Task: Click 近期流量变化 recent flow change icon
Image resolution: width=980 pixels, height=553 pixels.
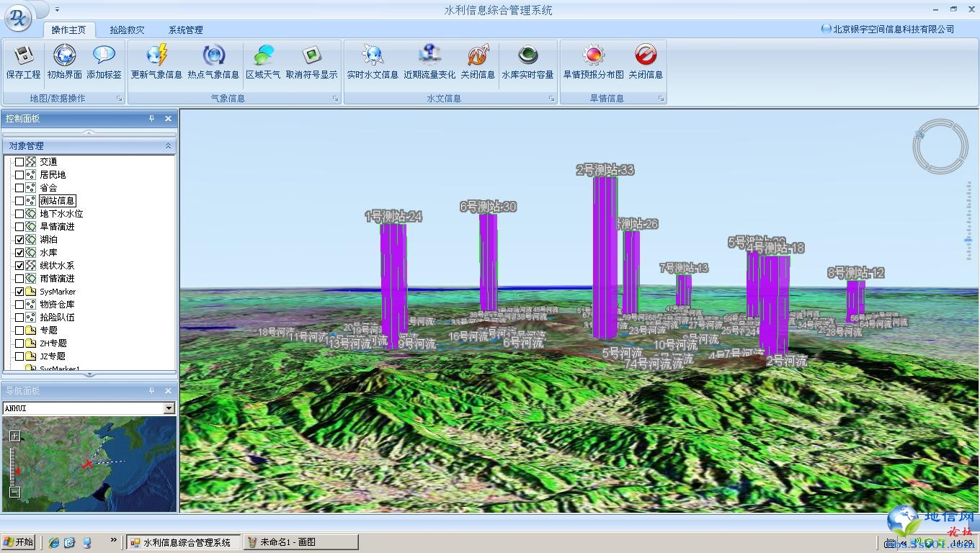Action: coord(429,55)
